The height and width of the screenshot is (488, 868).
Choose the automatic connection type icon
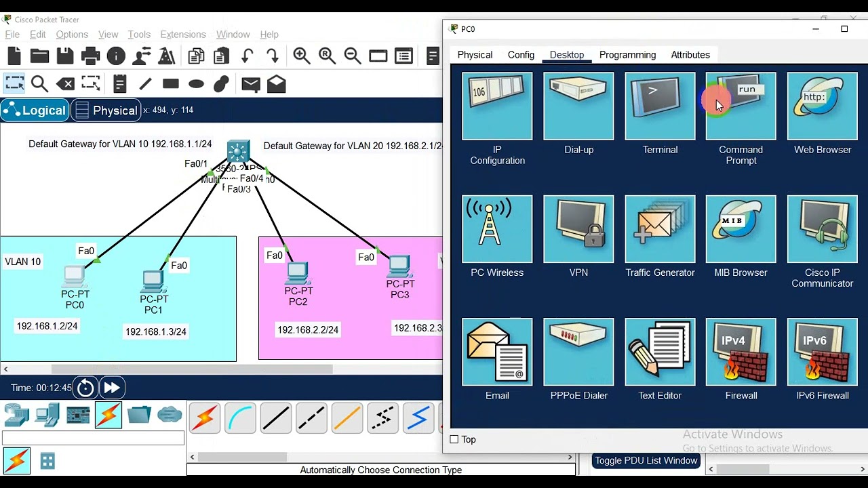coord(204,418)
